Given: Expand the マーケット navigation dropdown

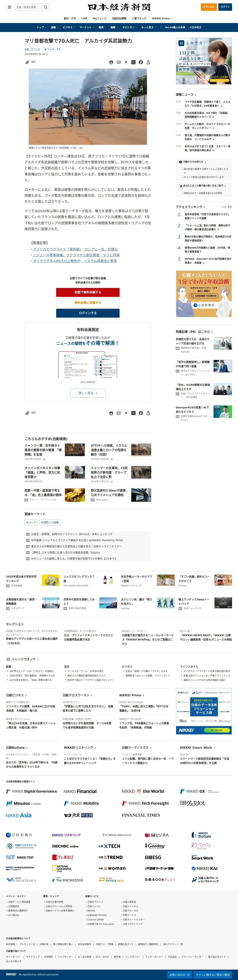Looking at the screenshot, I should [x=87, y=27].
